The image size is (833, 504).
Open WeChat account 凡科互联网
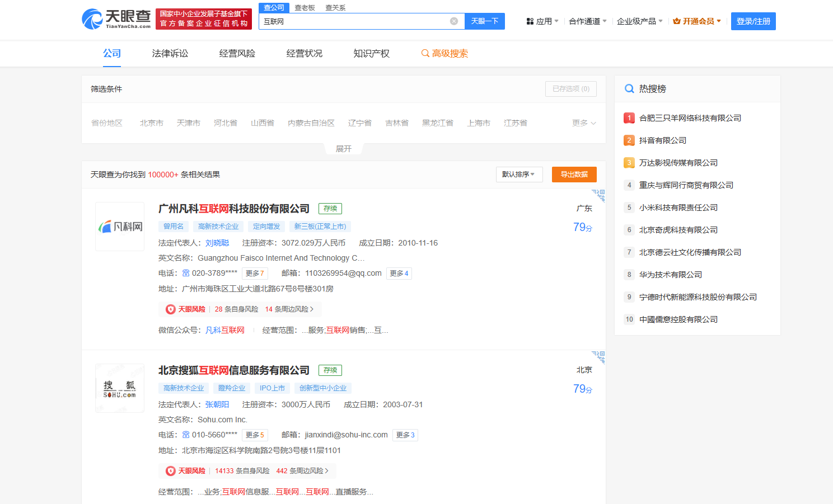tap(225, 330)
